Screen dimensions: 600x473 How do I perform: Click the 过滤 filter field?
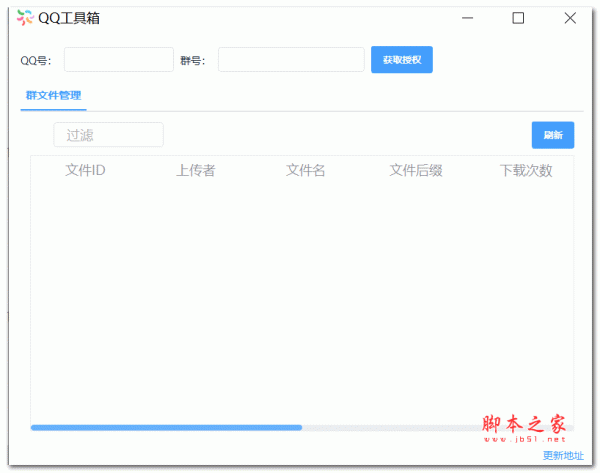click(x=108, y=135)
